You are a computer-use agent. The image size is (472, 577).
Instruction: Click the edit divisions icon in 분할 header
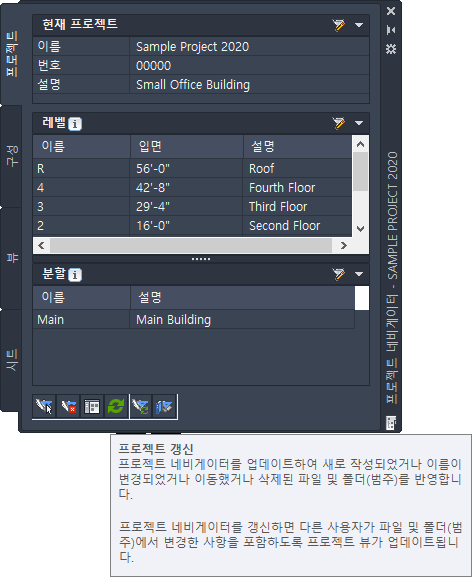[x=338, y=274]
